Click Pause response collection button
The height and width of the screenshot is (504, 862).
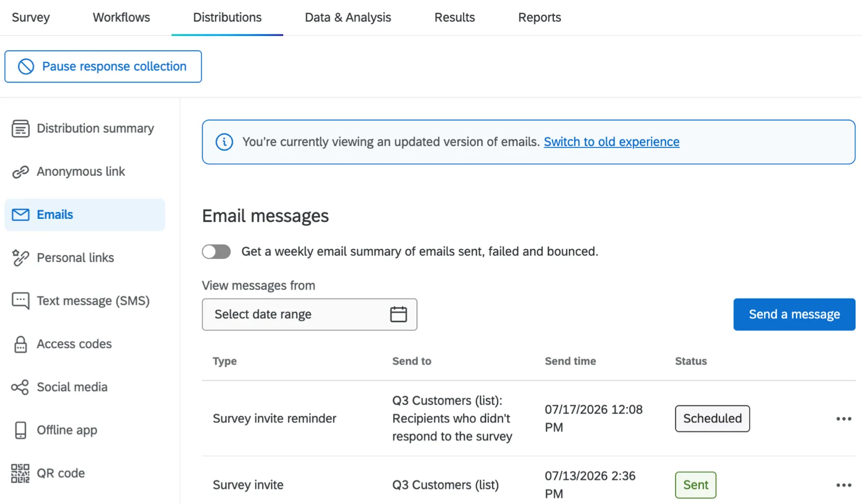[103, 66]
